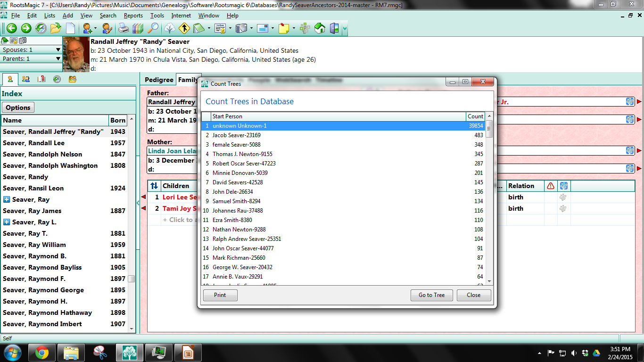Open dropdown arrow beside add person icon
This screenshot has height=362, width=644.
coord(96,28)
